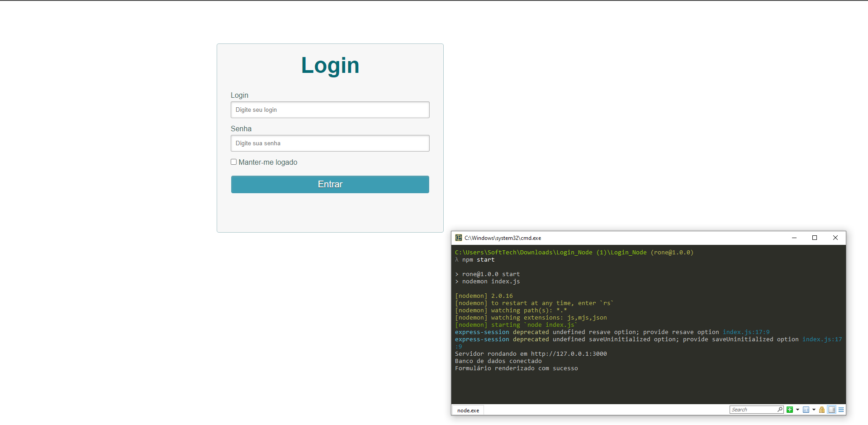Click the 'Manter-me logado' label text
Image resolution: width=868 pixels, height=425 pixels.
[x=268, y=162]
